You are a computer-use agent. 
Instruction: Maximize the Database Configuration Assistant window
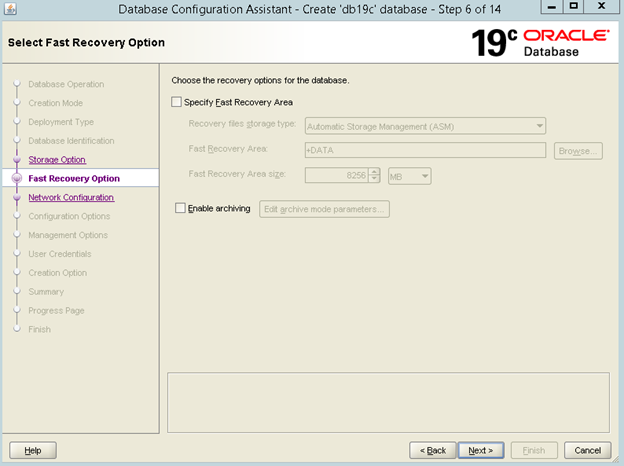(573, 6)
